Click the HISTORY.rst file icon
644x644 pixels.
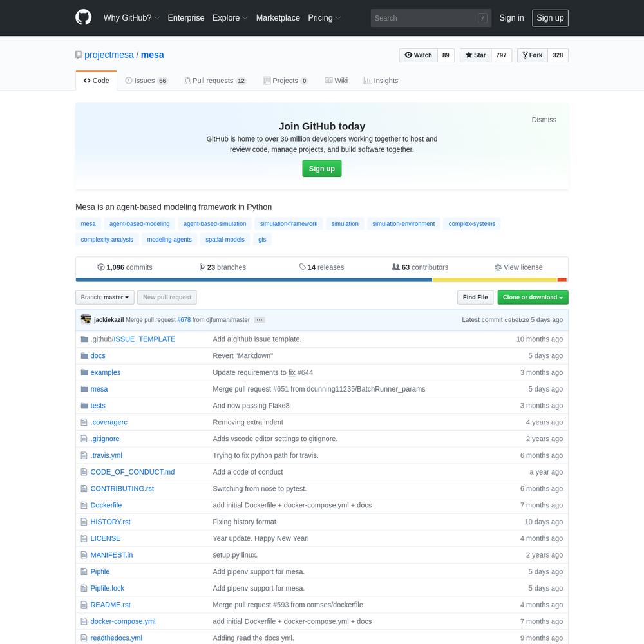click(x=84, y=522)
